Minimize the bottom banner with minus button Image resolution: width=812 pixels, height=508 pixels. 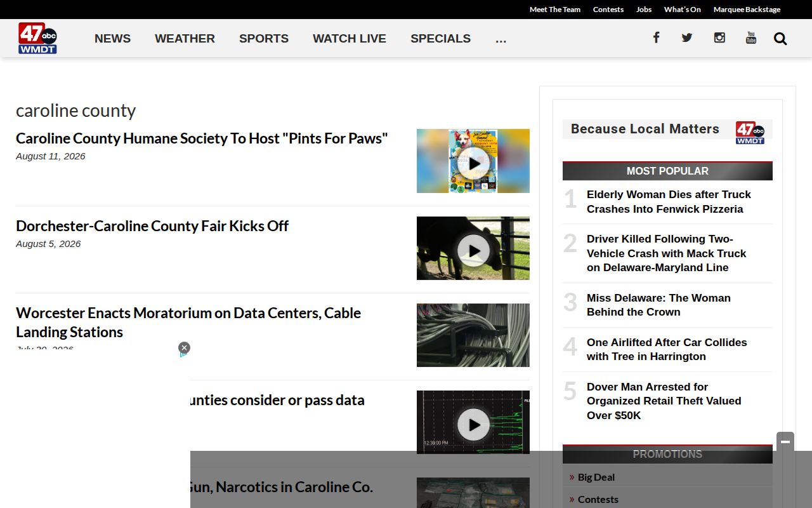[x=785, y=441]
